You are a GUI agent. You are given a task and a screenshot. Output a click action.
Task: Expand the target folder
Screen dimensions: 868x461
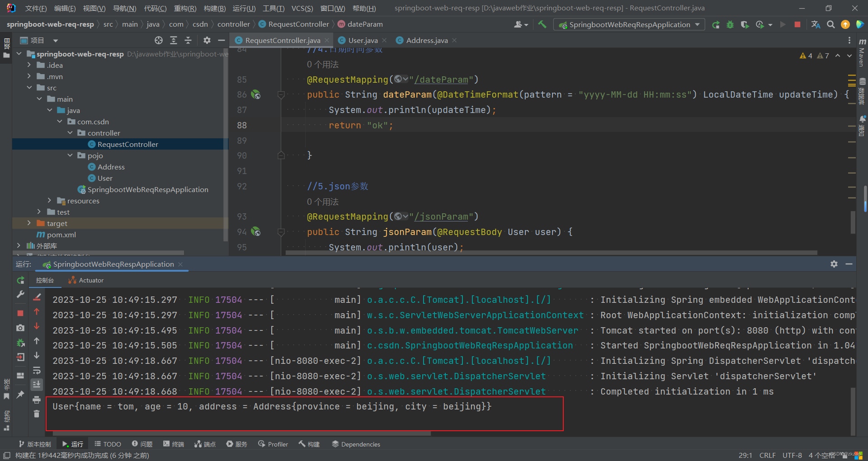tap(29, 223)
